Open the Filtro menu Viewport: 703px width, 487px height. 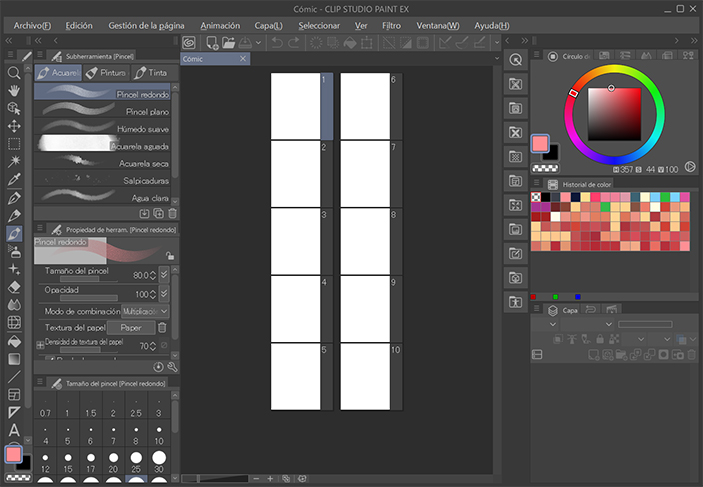pos(391,25)
